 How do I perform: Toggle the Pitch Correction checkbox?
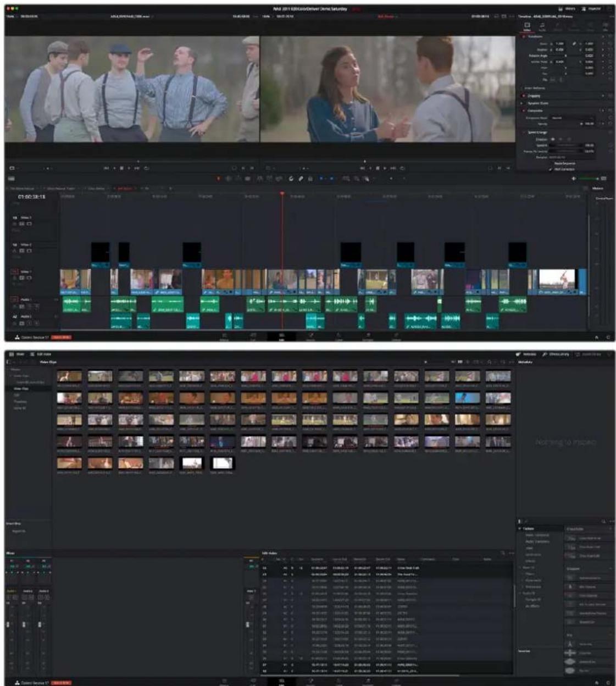click(x=551, y=169)
